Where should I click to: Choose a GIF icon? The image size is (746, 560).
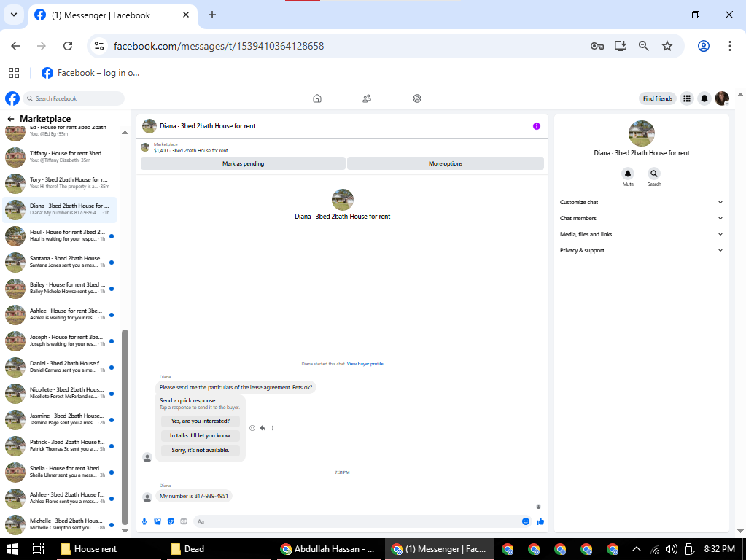click(x=184, y=521)
